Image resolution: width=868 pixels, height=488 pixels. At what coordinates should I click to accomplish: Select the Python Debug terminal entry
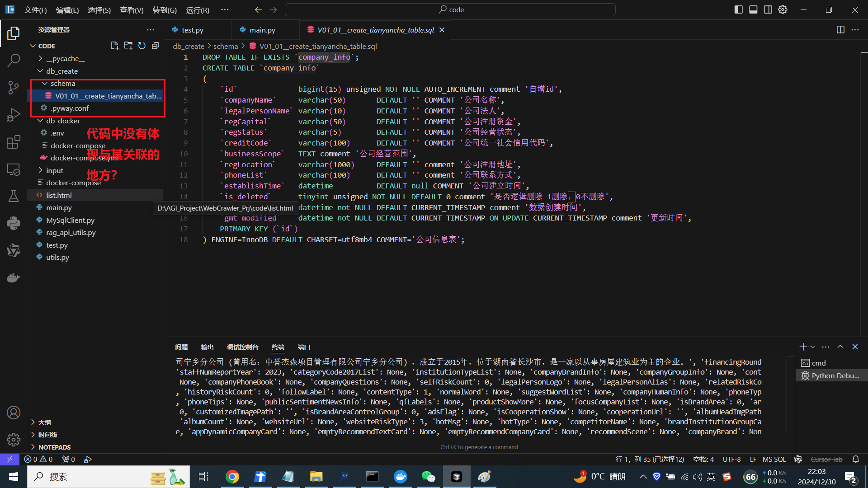(835, 375)
